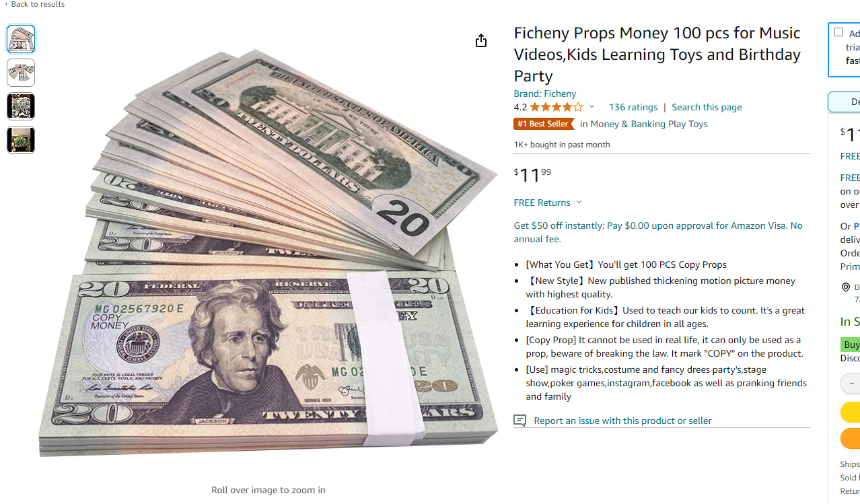
Task: Open the 136 ratings link
Action: (x=633, y=107)
